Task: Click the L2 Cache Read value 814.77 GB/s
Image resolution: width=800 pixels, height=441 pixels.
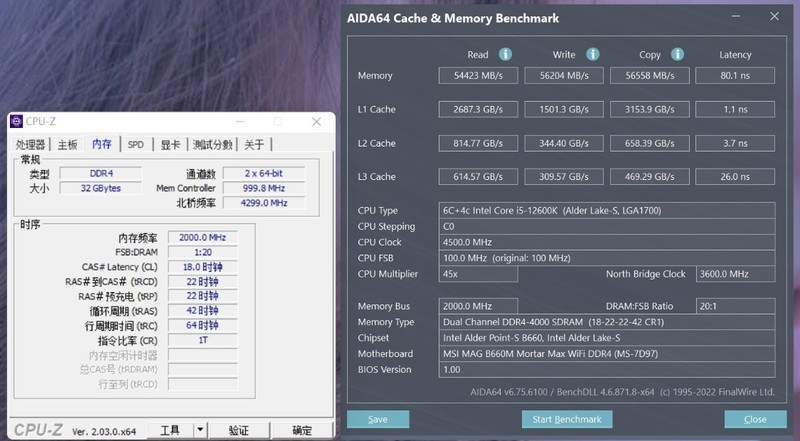Action: coord(478,143)
